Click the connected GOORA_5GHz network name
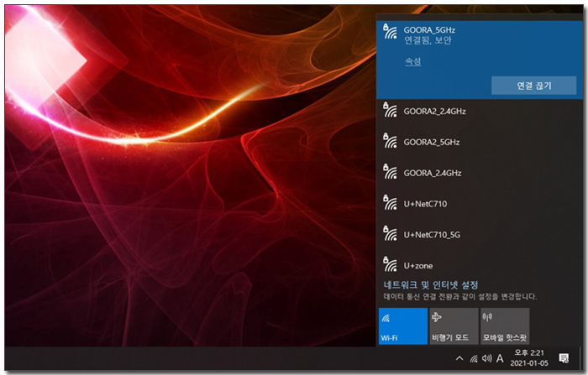This screenshot has height=375, width=588. click(429, 30)
